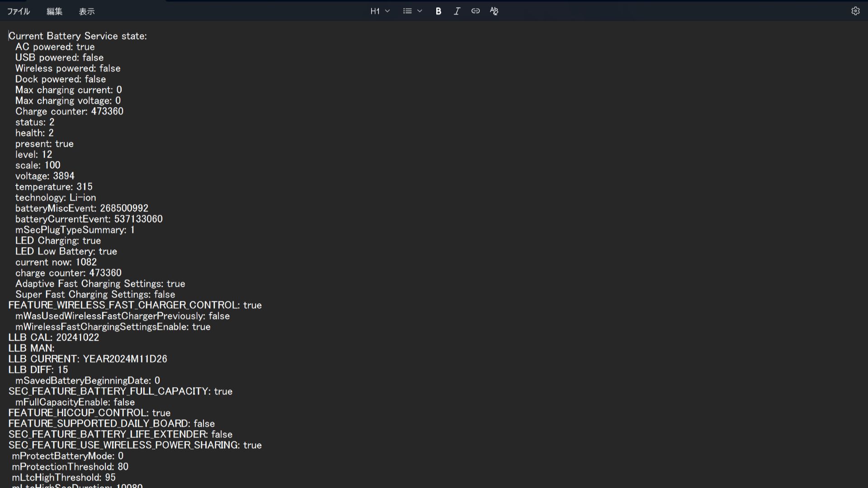Open the settings gear

click(x=855, y=11)
